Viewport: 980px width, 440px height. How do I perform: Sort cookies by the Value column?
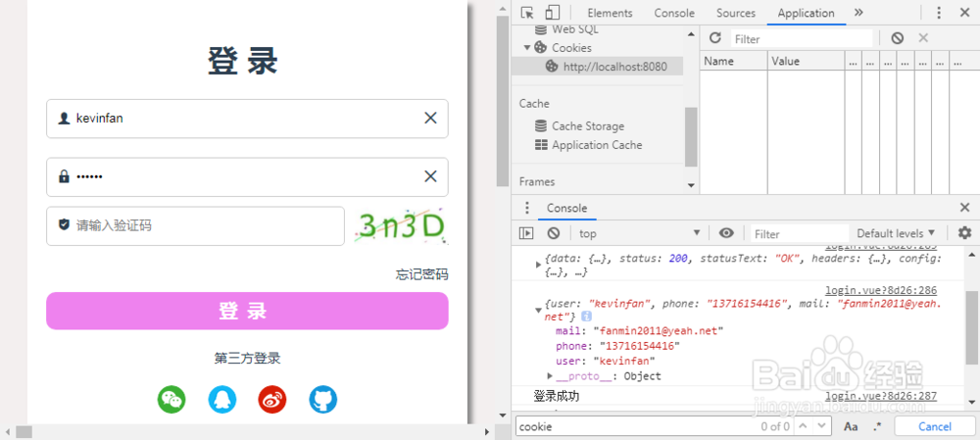806,62
